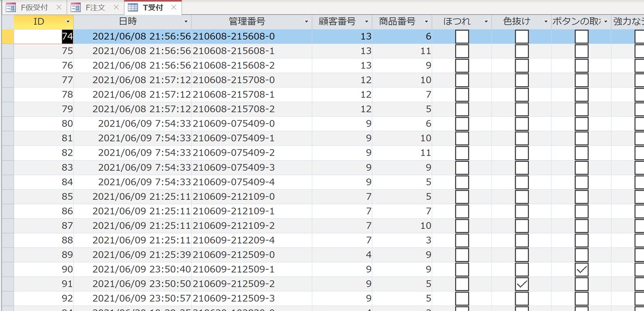Click the F仮受付 form icon
Screen dimensions: 644x311
pyautogui.click(x=11, y=7)
